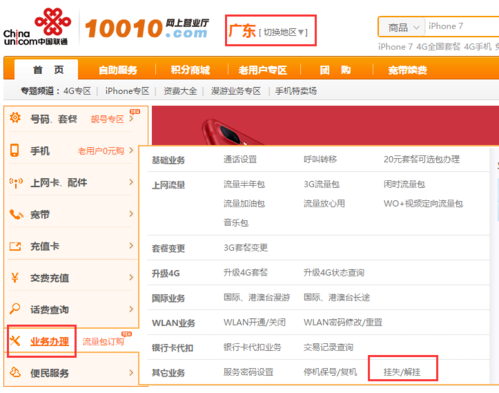Open 服务密码设置 link

[248, 372]
